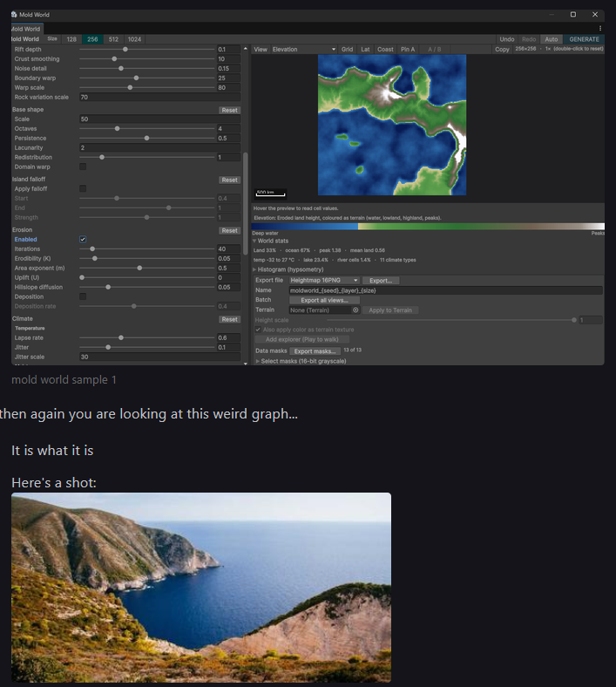Click the export Name template field
The height and width of the screenshot is (687, 616).
(x=446, y=290)
